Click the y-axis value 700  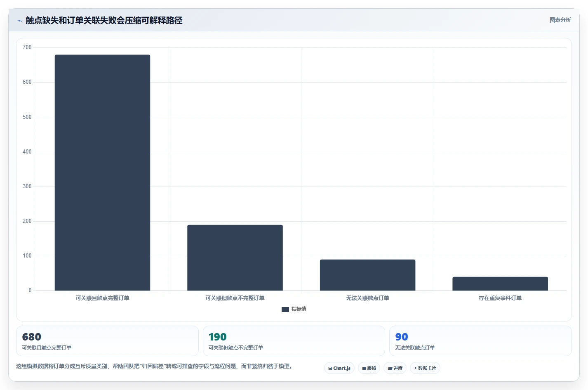pos(27,47)
